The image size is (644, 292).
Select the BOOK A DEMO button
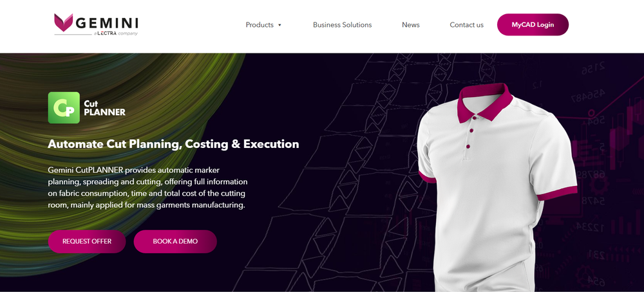click(x=175, y=241)
